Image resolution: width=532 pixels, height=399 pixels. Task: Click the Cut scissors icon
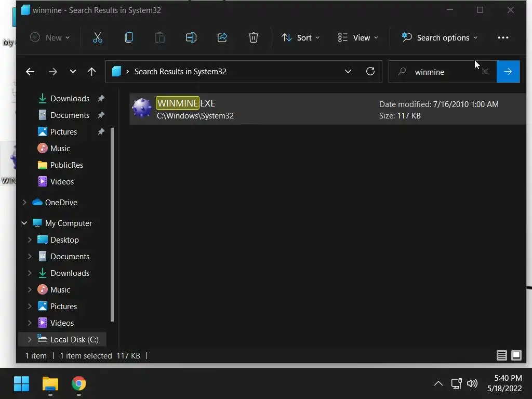pyautogui.click(x=97, y=37)
